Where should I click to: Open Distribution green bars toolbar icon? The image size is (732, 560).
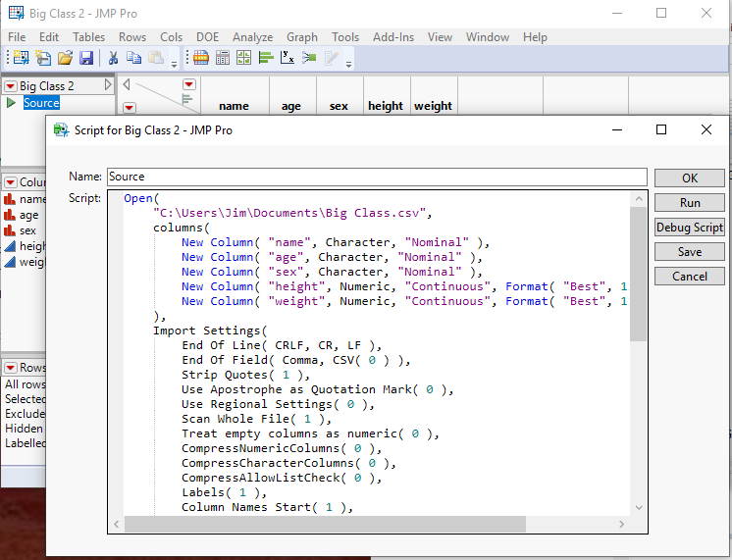266,58
